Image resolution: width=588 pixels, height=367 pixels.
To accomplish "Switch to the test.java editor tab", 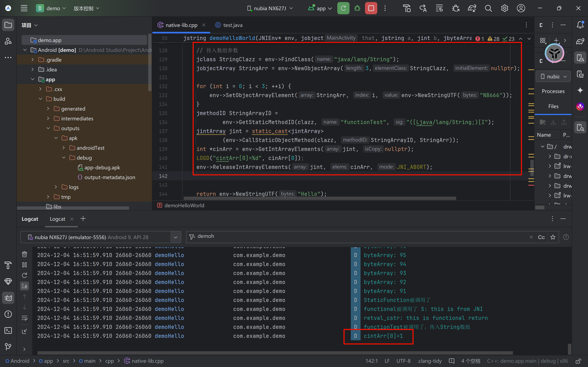I will 232,25.
